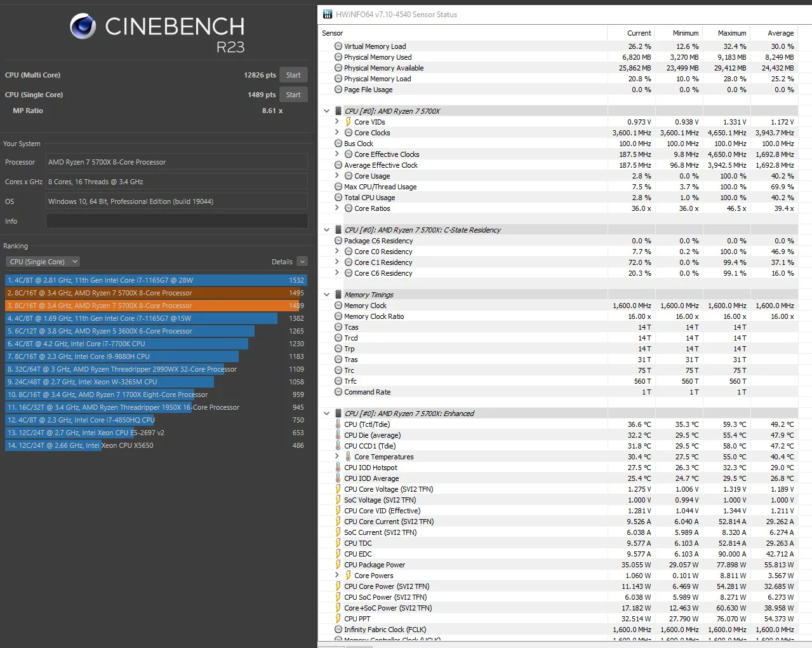812x648 pixels.
Task: Click the lightning icon beside Core VIDs
Action: 348,122
